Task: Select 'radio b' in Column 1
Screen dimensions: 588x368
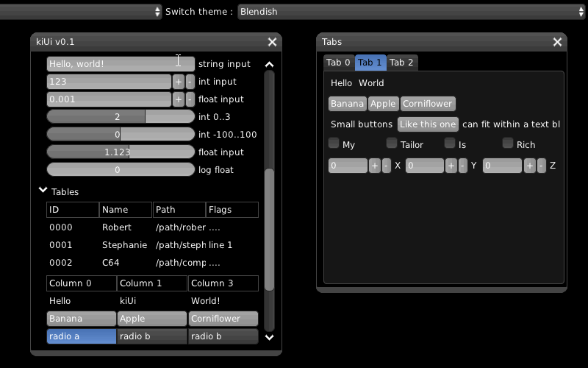Action: [152, 336]
